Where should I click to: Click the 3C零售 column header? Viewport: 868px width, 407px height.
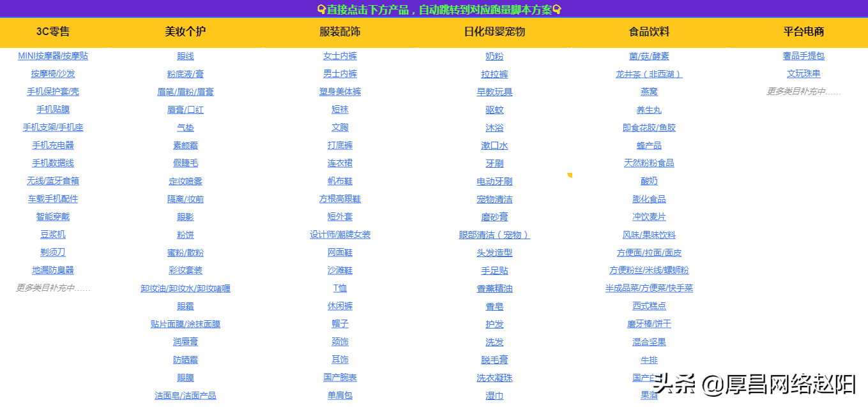[53, 31]
